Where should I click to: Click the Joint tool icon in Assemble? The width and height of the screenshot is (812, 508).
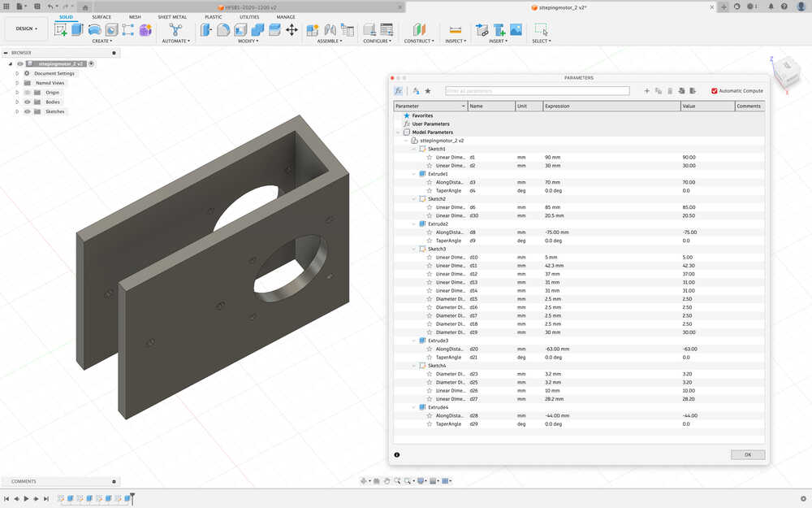click(x=330, y=29)
